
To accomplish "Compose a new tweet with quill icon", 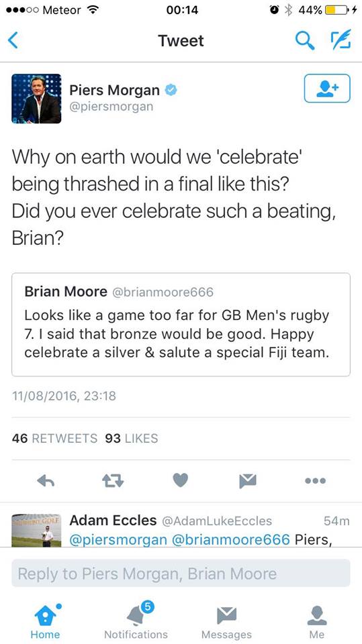I will click(x=341, y=40).
